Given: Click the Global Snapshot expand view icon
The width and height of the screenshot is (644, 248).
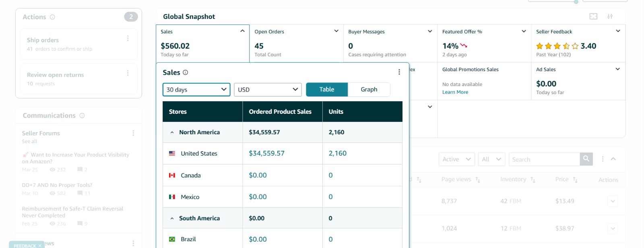Looking at the screenshot, I should tap(593, 16).
